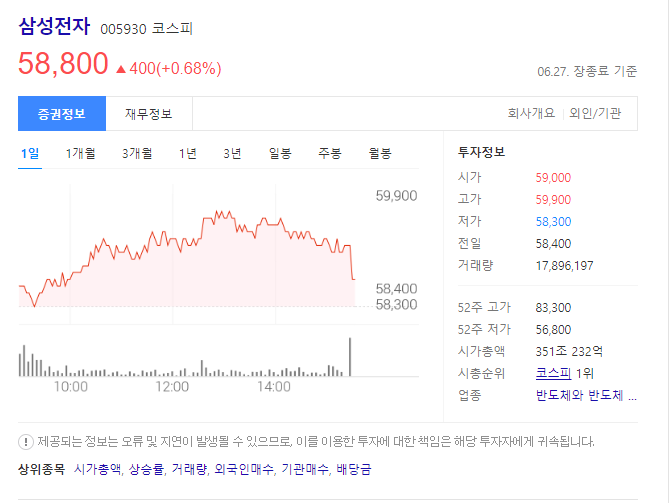
Task: Open 배당금 top stocks link
Action: (x=354, y=469)
